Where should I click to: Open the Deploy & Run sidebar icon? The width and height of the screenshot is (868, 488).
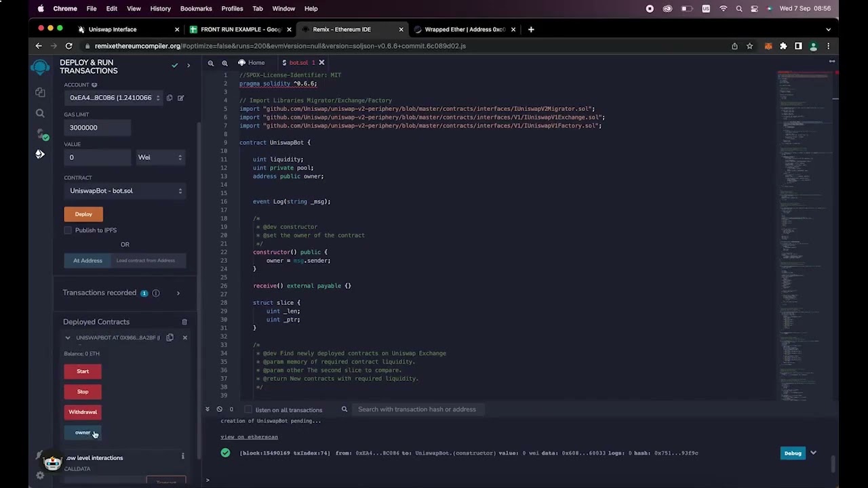40,155
